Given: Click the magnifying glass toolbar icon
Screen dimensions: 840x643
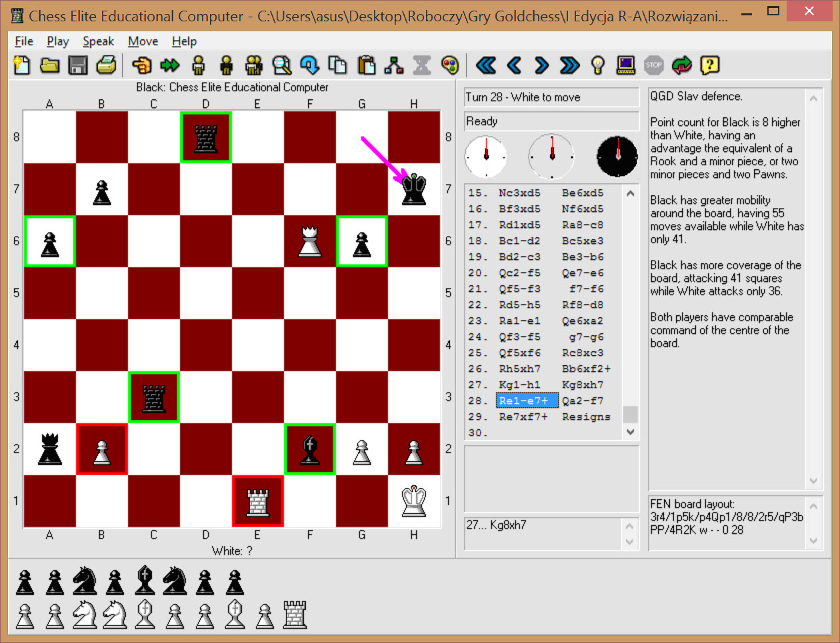Looking at the screenshot, I should (x=282, y=65).
